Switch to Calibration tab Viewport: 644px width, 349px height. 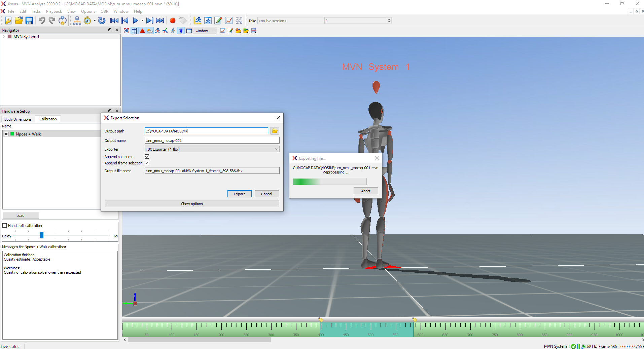point(48,119)
